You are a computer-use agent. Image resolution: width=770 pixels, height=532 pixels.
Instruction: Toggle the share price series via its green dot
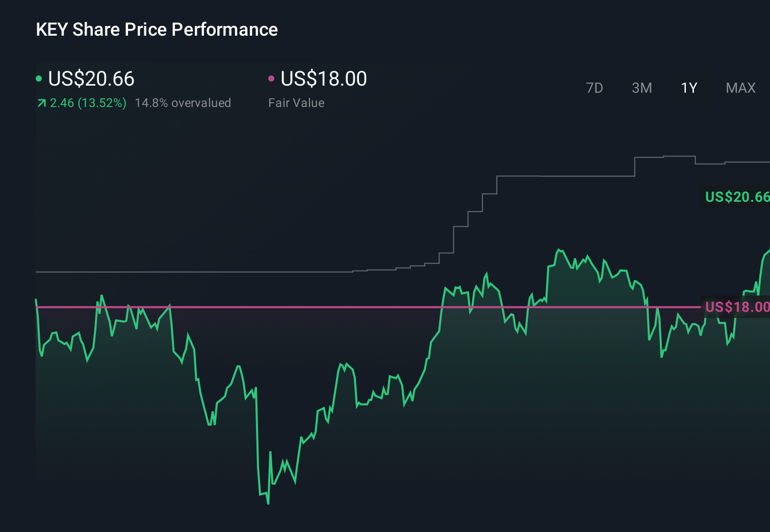tap(39, 77)
